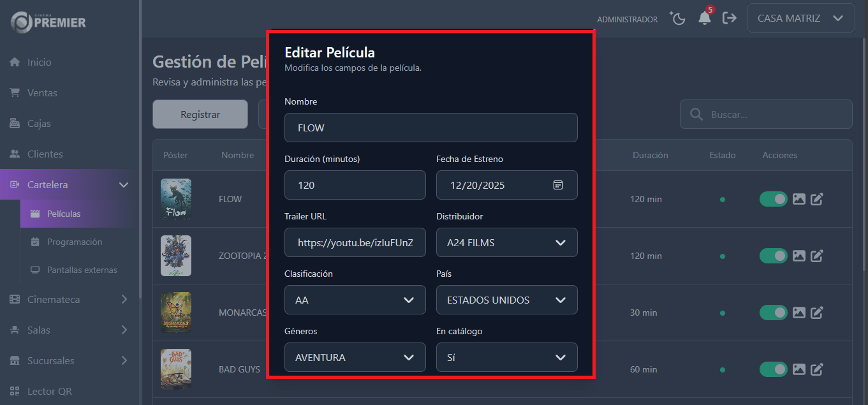Open the calendar in Fecha de Estreno
Screen dimensions: 868x405
point(558,184)
